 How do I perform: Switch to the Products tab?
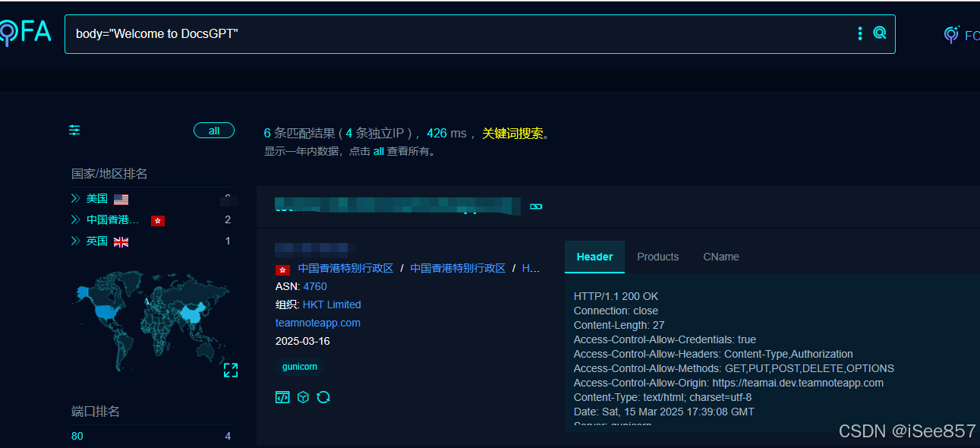click(657, 257)
